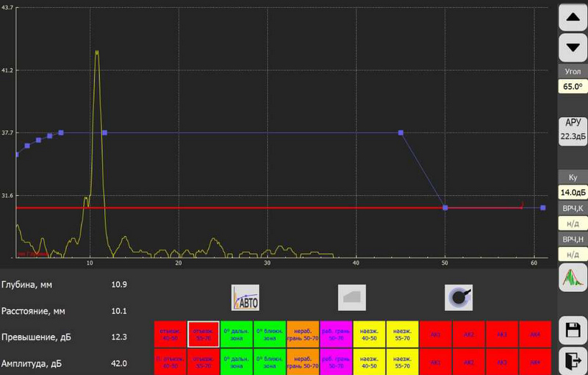Click the up arrow button
Image resolution: width=588 pixels, height=375 pixels.
(x=573, y=18)
